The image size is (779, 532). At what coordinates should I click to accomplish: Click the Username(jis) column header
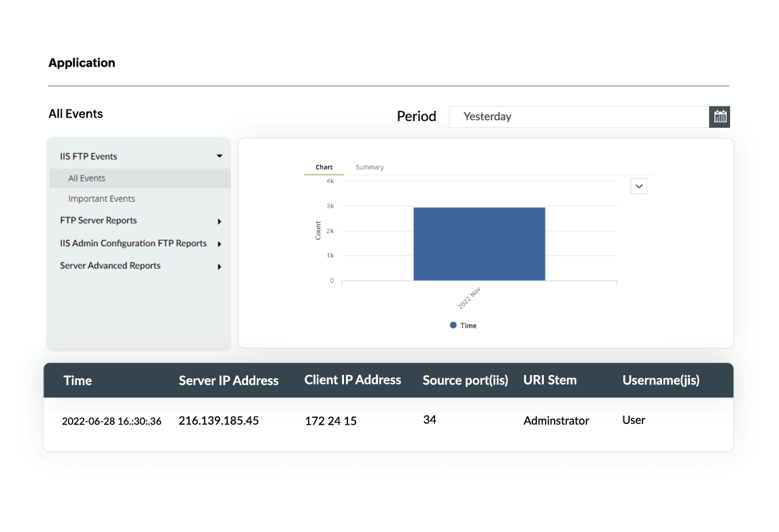[x=660, y=380]
